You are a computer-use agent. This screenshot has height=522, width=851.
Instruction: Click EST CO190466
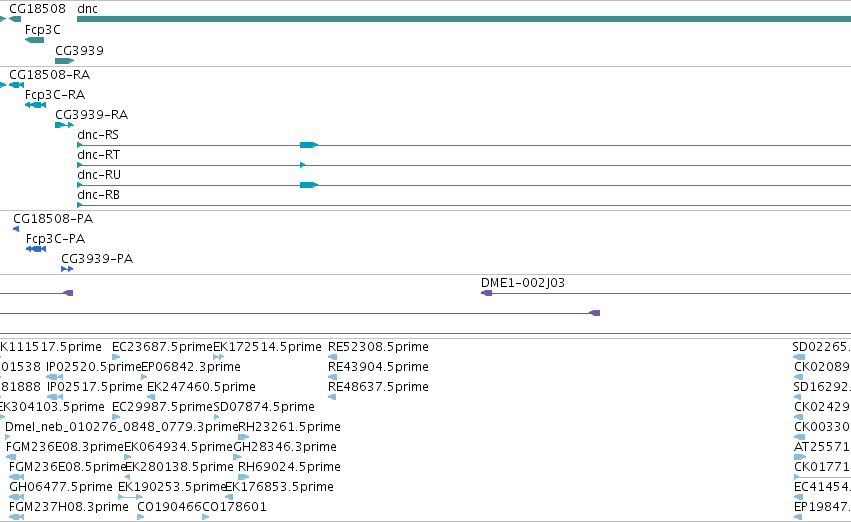(x=169, y=508)
